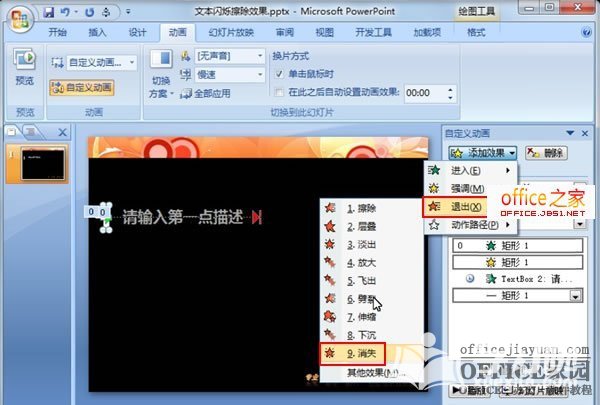Toggle the 单击鼠标时 checkbox
Viewport: 600px width, 405px height.
(x=279, y=75)
